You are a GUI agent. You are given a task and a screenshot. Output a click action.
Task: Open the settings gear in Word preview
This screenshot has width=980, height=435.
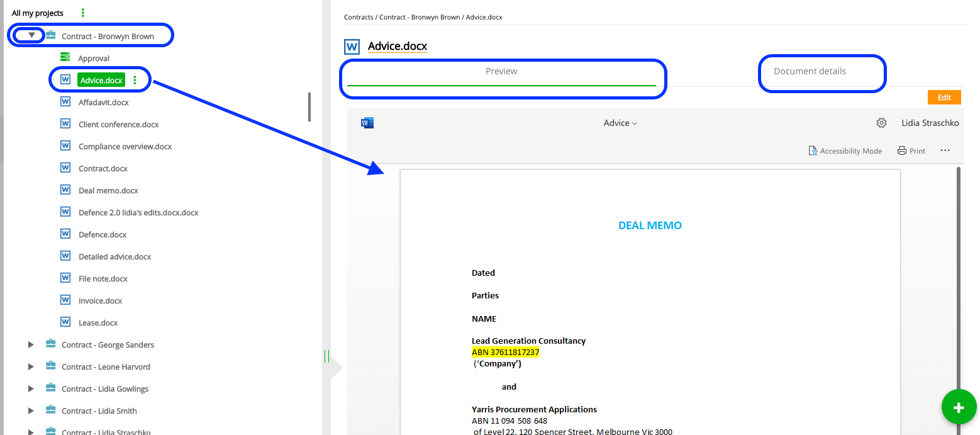click(x=881, y=123)
